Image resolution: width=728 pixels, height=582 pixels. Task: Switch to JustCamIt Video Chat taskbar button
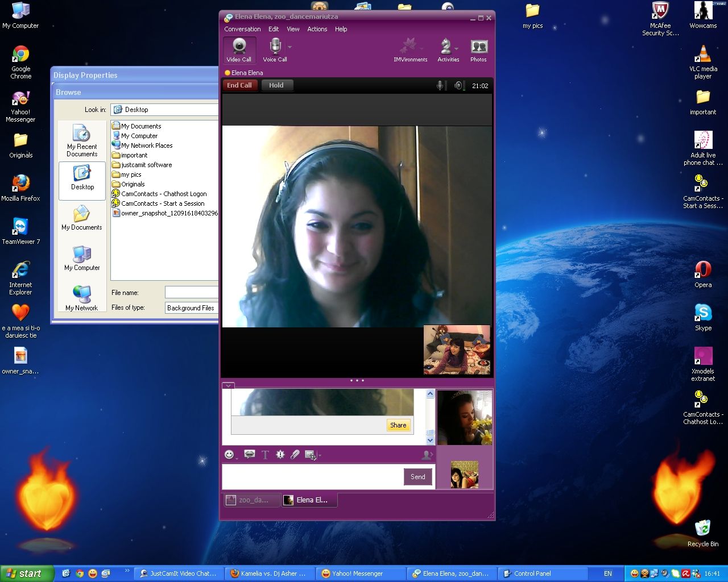point(179,573)
